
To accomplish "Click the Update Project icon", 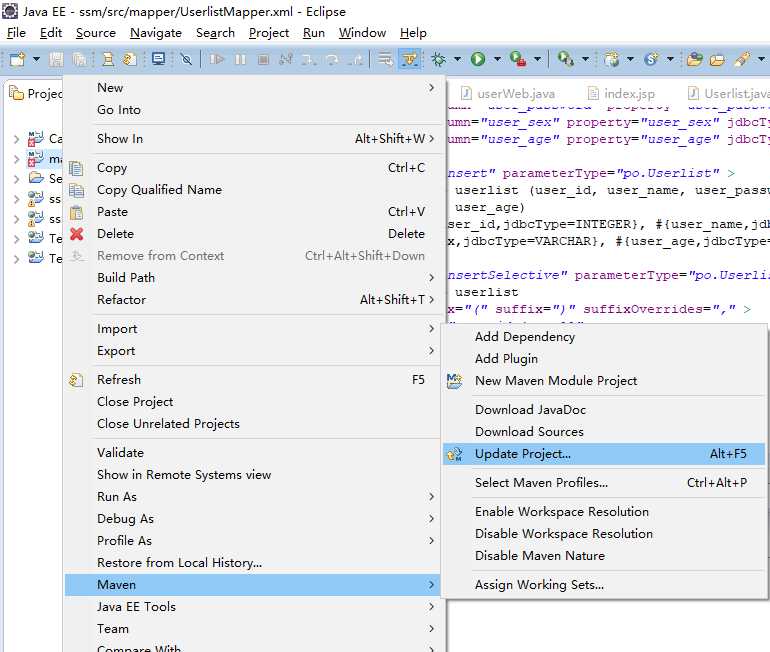I will click(455, 455).
